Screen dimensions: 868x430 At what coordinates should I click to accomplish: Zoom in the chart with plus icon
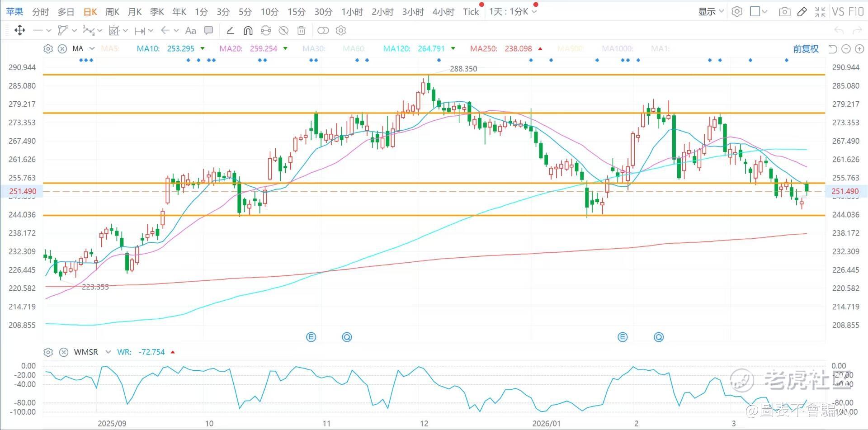pos(859,49)
